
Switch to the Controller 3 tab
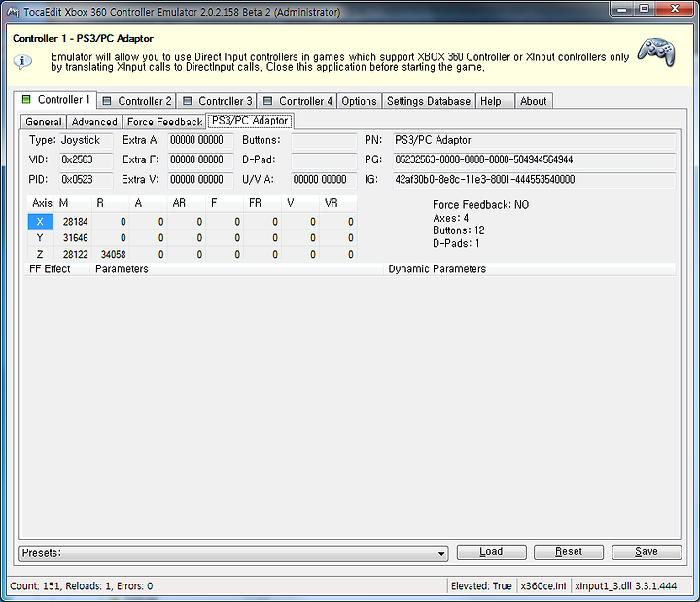217,101
